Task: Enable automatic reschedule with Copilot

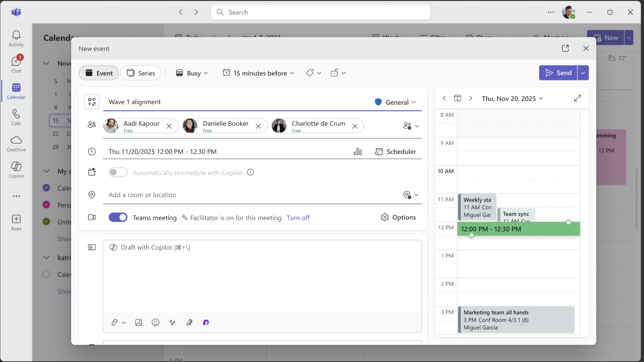Action: (x=118, y=173)
